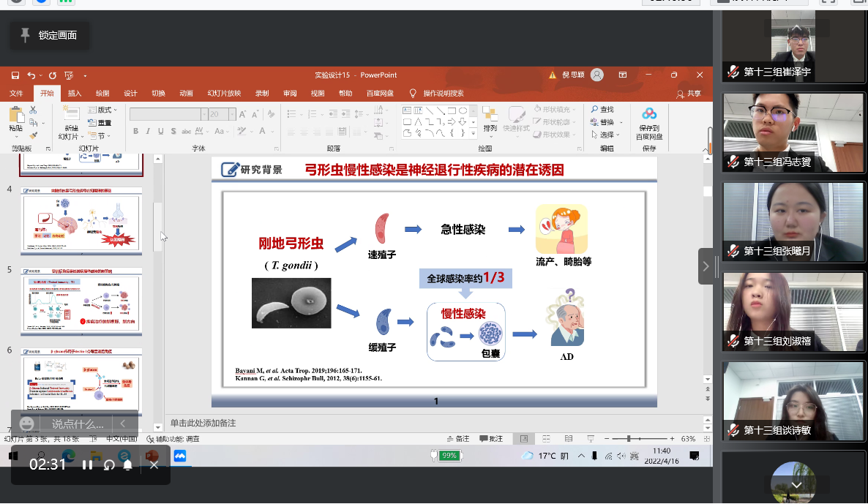The width and height of the screenshot is (868, 504).
Task: Open the Insert ribbon tab
Action: [x=75, y=94]
